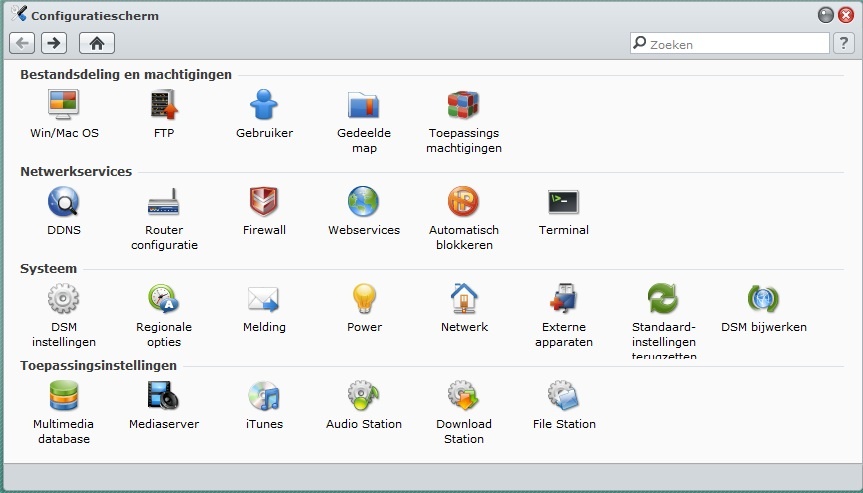Minimize the Configuratiescherm window
Viewport: 863px width, 493px height.
coord(826,15)
